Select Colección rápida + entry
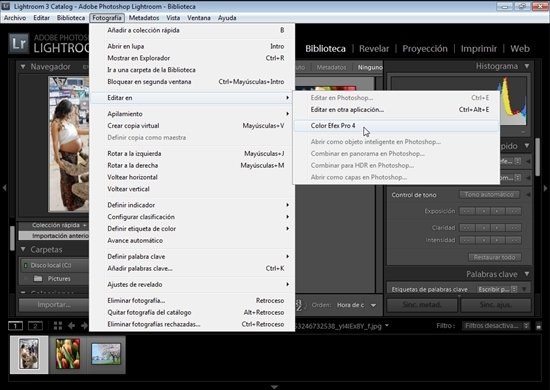 click(x=54, y=225)
